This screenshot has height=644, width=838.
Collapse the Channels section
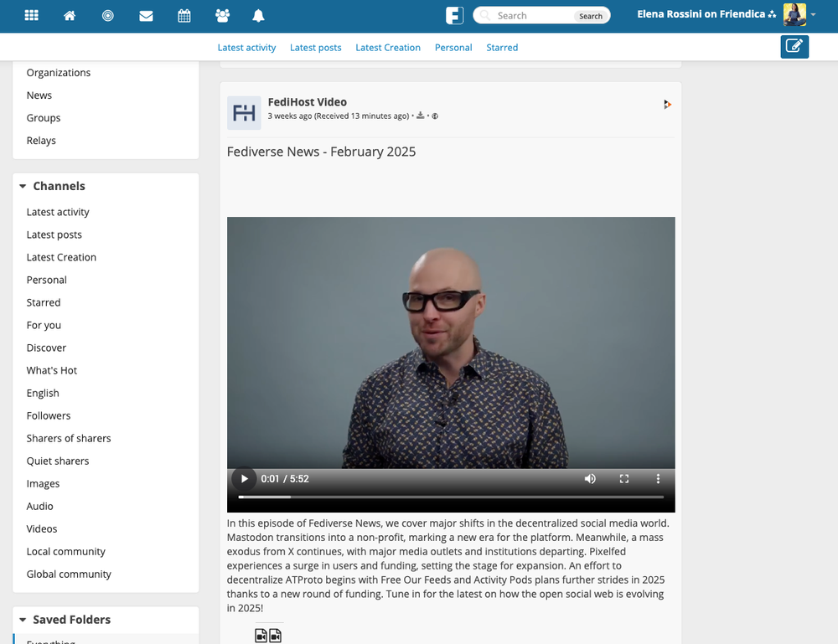point(23,187)
